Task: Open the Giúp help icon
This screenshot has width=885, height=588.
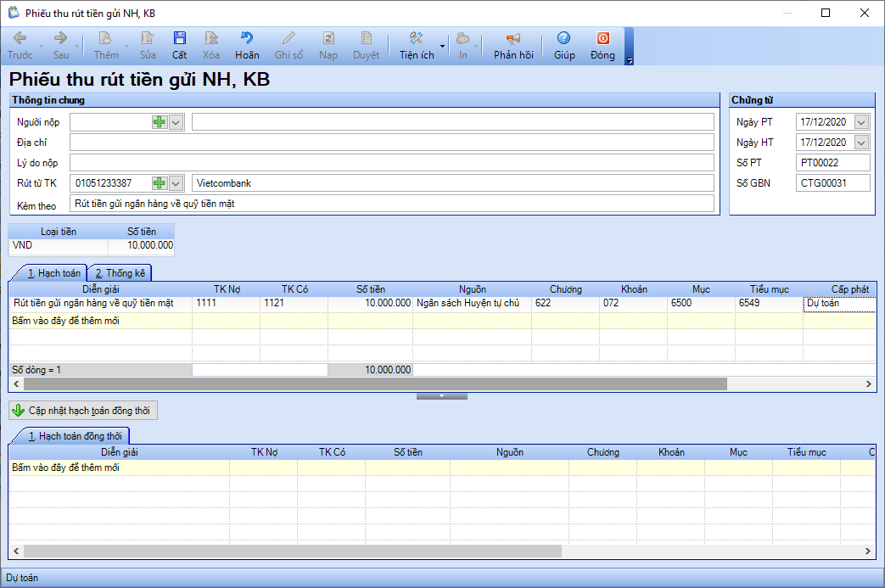Action: (564, 38)
